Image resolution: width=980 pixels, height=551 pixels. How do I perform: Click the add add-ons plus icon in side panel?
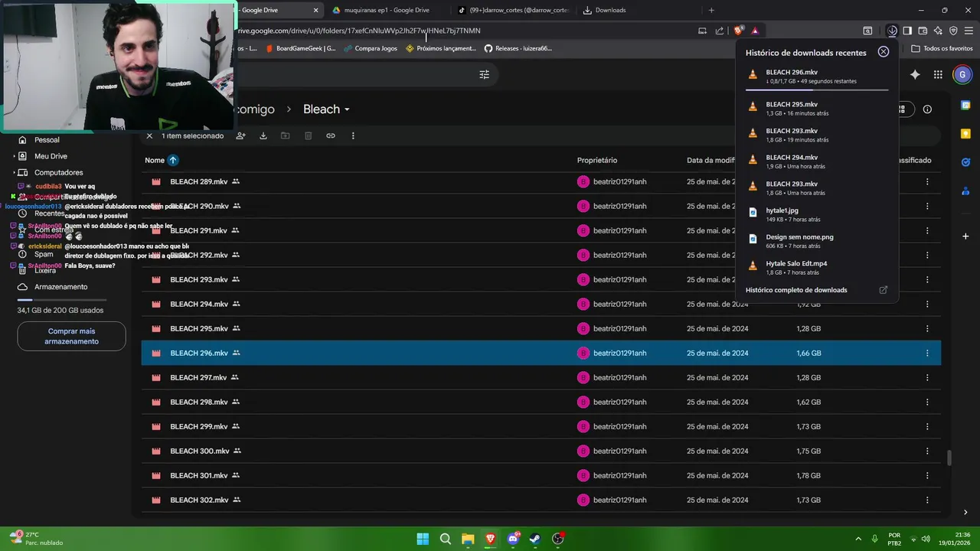pos(965,236)
